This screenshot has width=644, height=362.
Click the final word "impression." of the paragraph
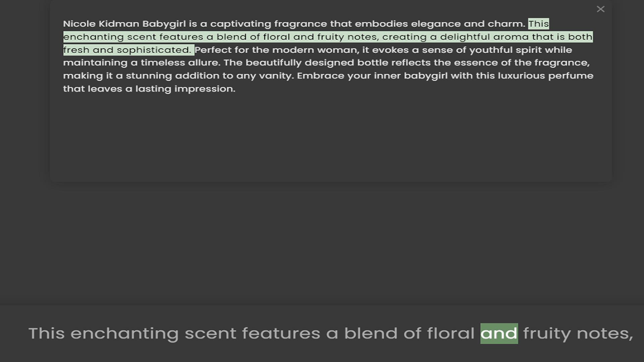pyautogui.click(x=205, y=89)
